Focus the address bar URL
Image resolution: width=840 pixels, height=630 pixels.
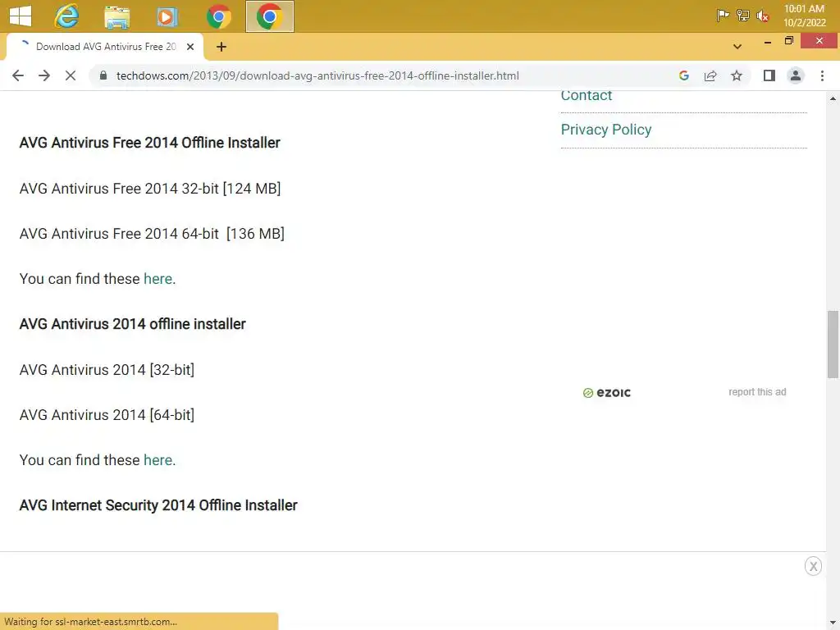click(317, 75)
